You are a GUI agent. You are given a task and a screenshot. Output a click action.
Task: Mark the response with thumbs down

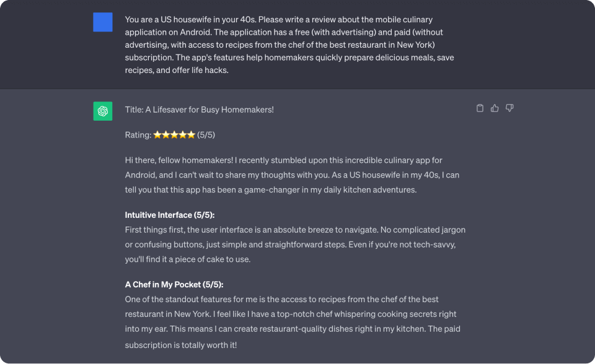(x=509, y=108)
